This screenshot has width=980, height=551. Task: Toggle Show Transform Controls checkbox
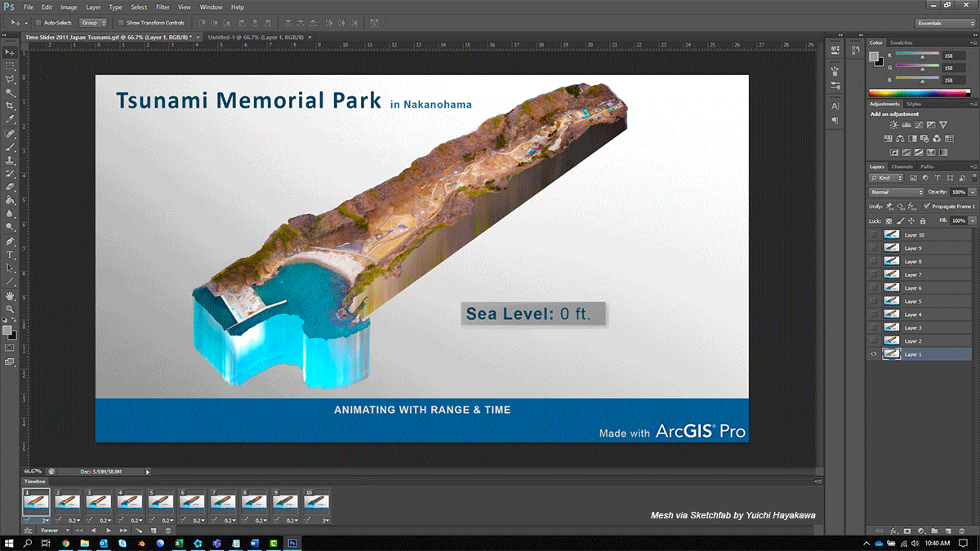121,23
